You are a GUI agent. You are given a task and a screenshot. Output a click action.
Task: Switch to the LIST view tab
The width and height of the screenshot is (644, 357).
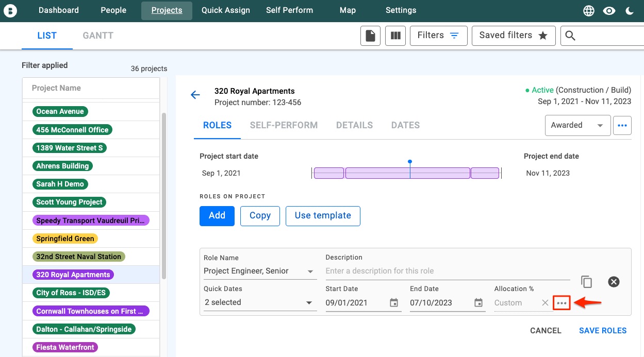(47, 36)
